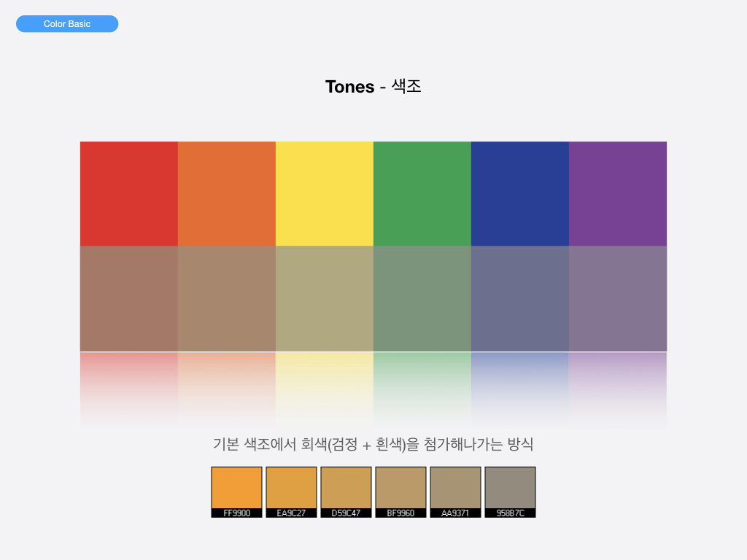This screenshot has width=747, height=560.
Task: Select the FF9900 orange swatch
Action: click(x=236, y=489)
